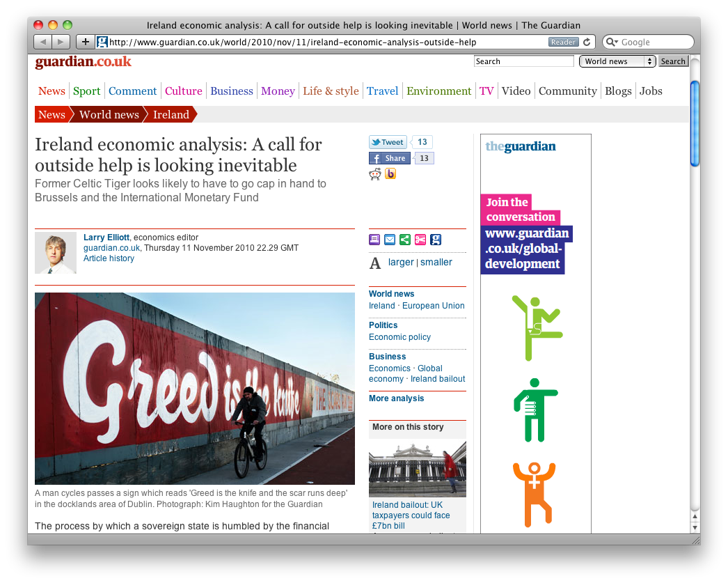Image resolution: width=728 pixels, height=583 pixels.
Task: Select the World news breadcrumb
Action: pyautogui.click(x=109, y=115)
